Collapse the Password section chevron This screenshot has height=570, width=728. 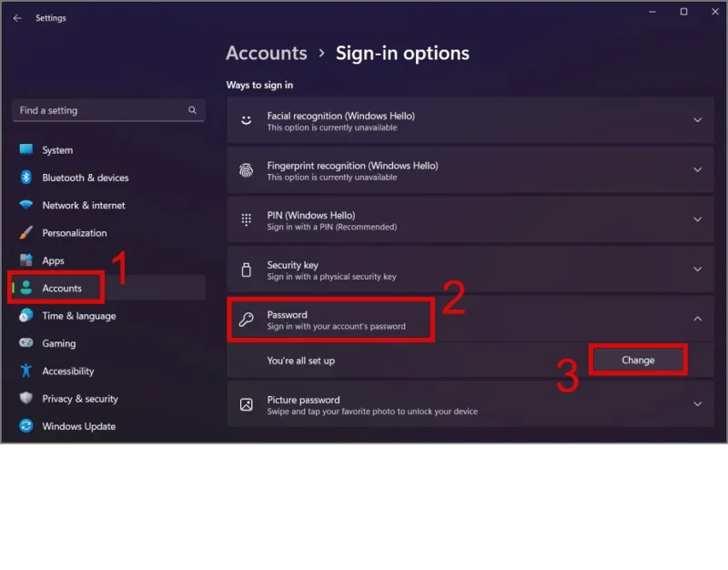click(697, 319)
